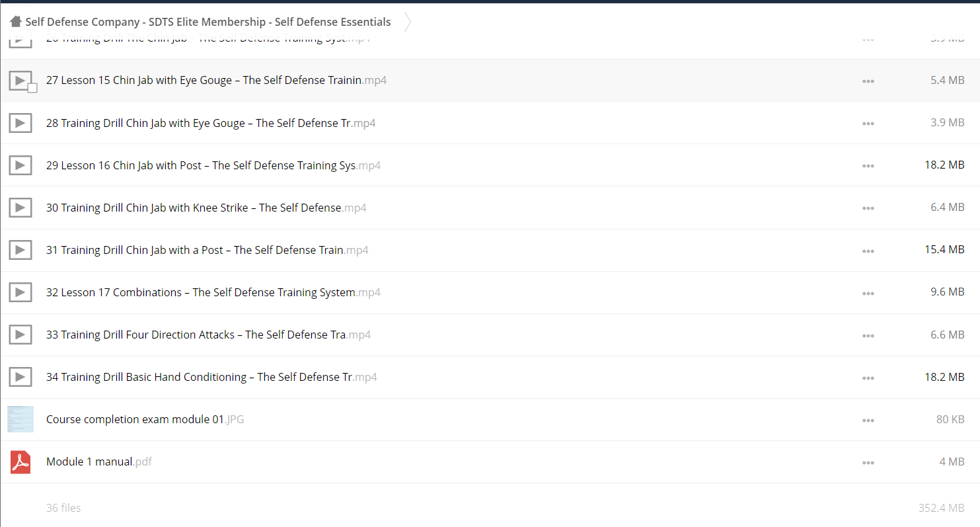Click the 5.4 MB size of 27 Lesson 15
This screenshot has height=527, width=980.
pos(947,80)
